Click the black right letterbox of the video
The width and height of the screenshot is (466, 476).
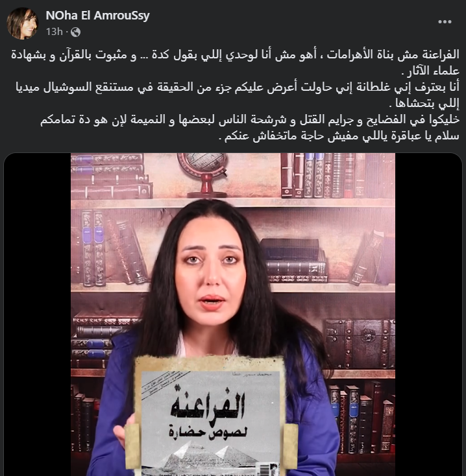(x=428, y=314)
